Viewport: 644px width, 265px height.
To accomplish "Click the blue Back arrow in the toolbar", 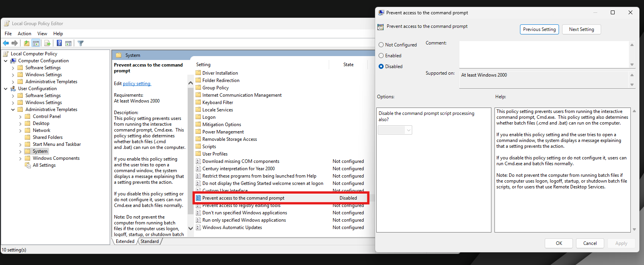I will [6, 43].
